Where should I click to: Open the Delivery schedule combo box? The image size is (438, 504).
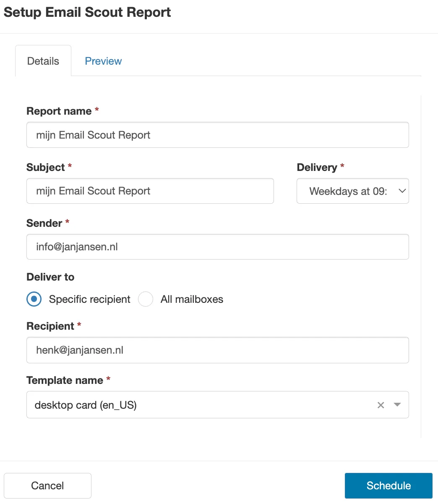352,191
